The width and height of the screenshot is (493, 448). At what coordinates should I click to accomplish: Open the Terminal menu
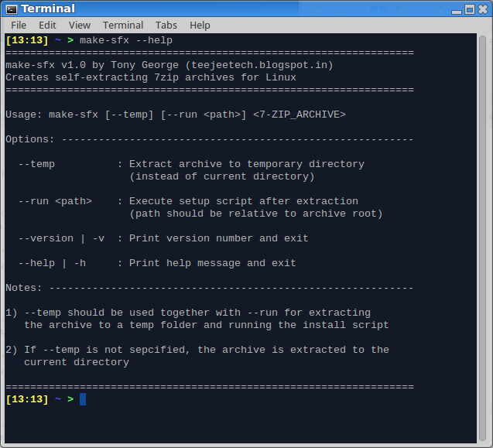123,26
